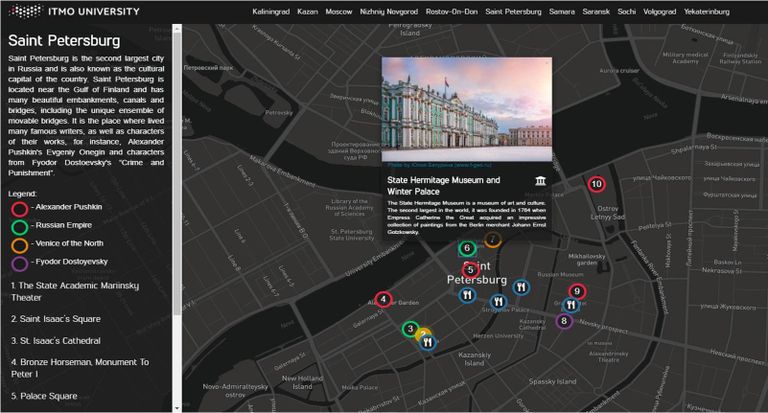Click 'New Holland Island' map label
The width and height of the screenshot is (768, 413).
click(302, 382)
